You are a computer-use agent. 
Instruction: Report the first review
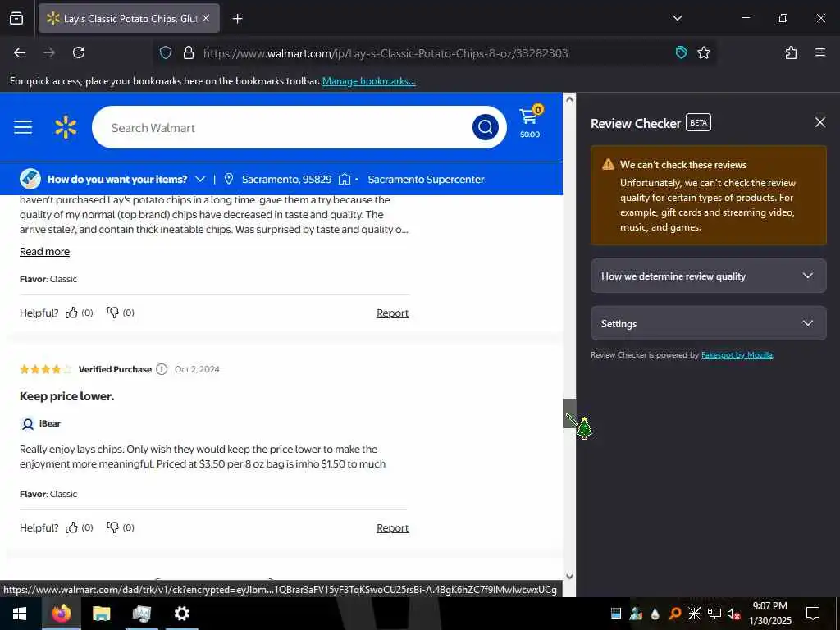click(392, 313)
